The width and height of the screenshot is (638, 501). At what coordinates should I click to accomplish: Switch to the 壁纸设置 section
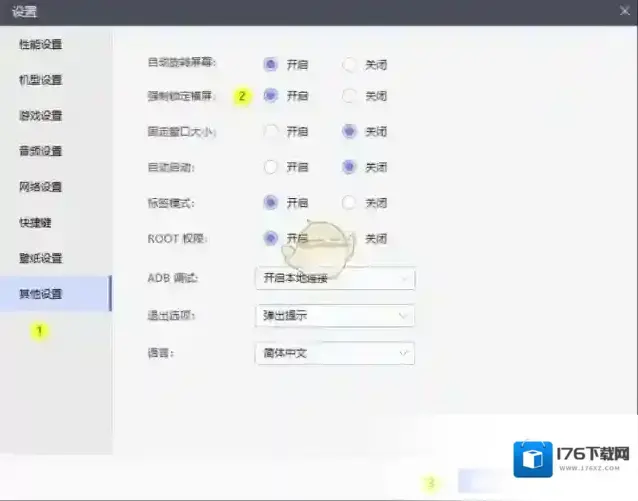[x=41, y=258]
